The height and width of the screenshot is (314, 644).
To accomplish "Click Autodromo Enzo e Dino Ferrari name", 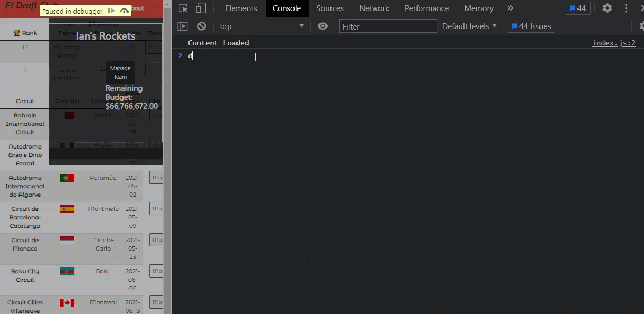I will click(x=25, y=155).
